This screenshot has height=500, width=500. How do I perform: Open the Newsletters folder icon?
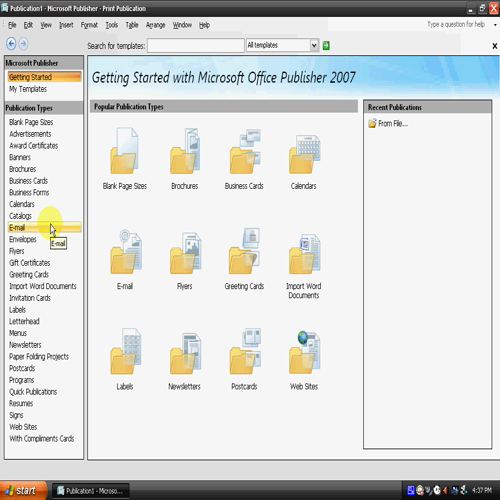pos(185,353)
